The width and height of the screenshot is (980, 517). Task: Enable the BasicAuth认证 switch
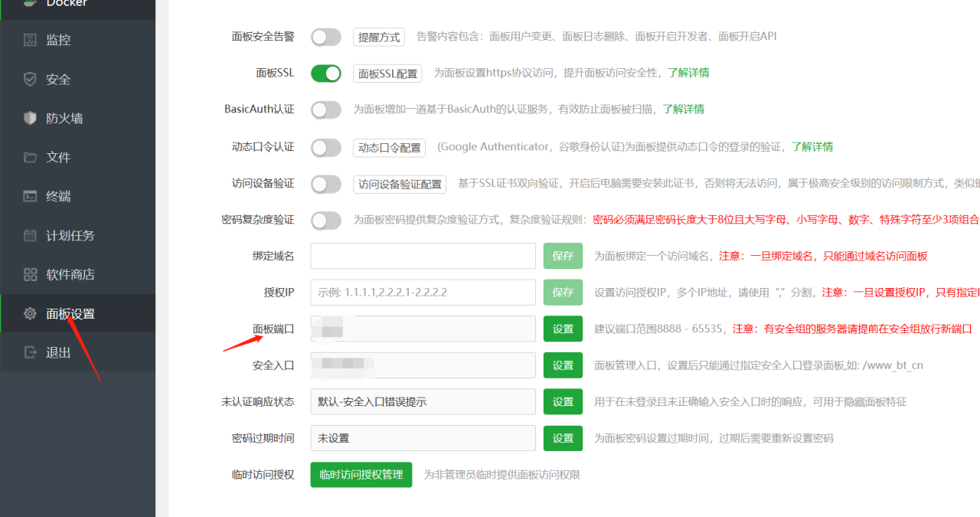point(325,110)
